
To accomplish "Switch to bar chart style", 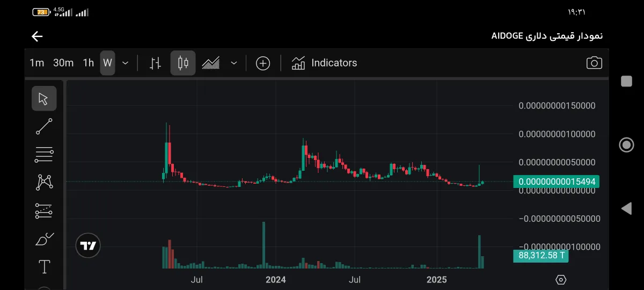I will [156, 63].
